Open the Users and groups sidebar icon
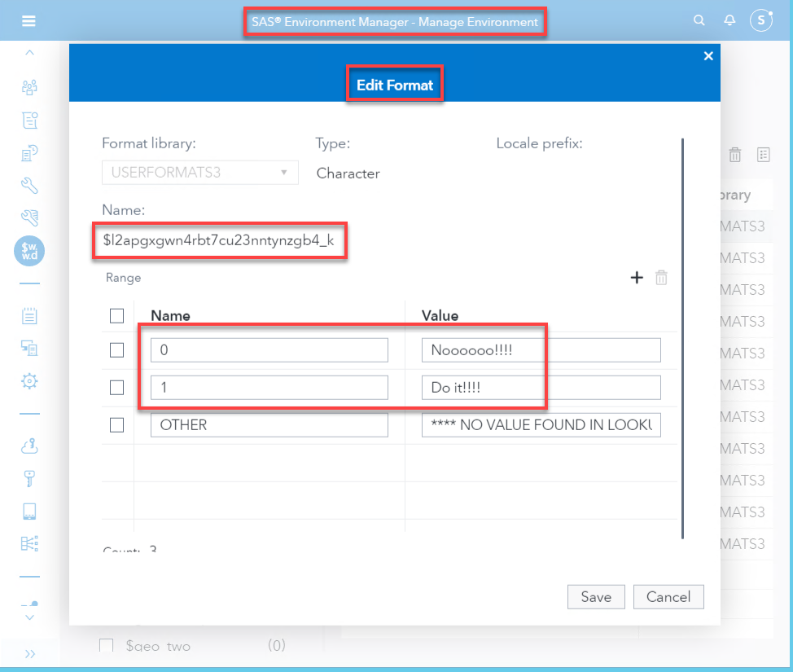793x672 pixels. click(29, 87)
